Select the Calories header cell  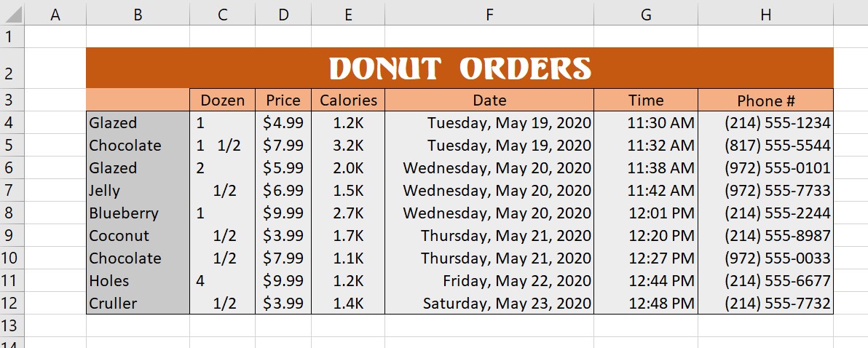tap(348, 100)
